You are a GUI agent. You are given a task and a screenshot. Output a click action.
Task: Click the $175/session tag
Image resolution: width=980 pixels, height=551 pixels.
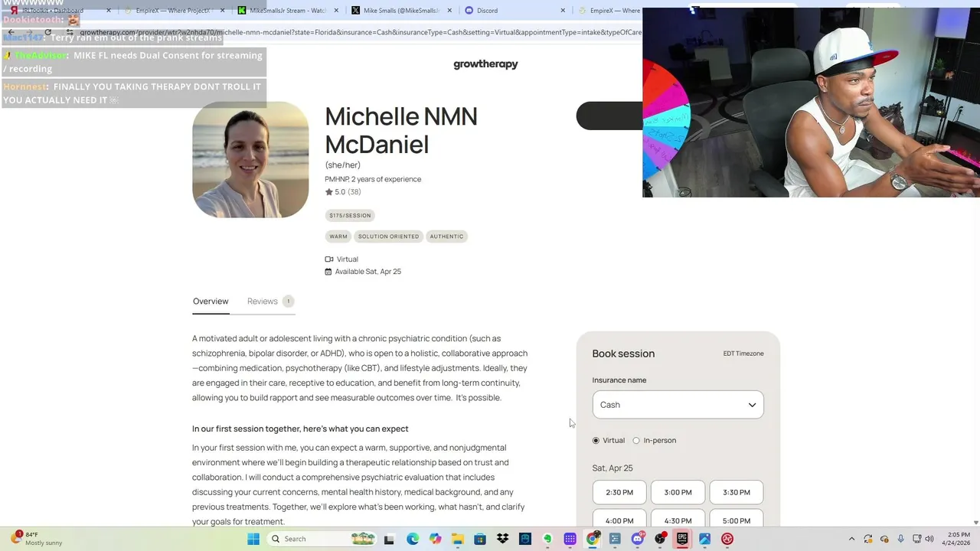(x=350, y=216)
